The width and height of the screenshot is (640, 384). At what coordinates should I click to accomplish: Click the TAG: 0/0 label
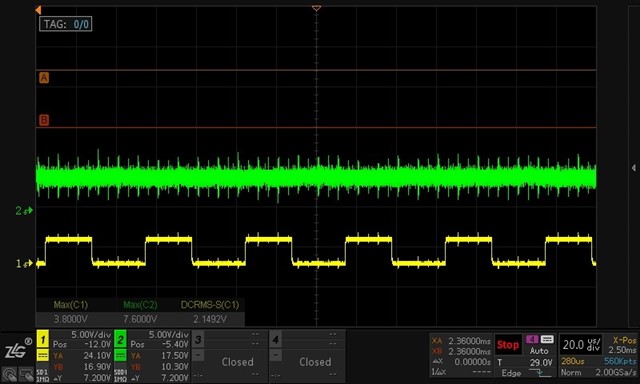click(66, 24)
